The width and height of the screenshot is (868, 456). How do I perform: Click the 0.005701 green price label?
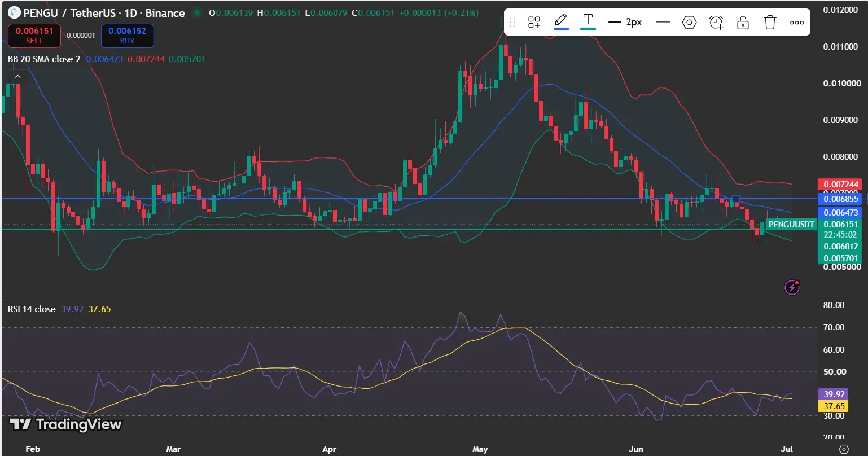[840, 258]
